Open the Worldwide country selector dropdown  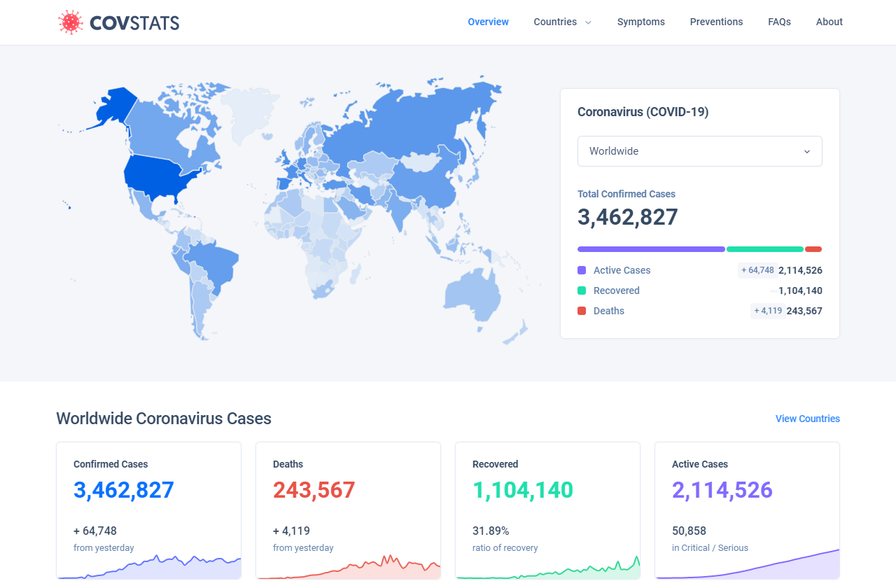point(700,151)
